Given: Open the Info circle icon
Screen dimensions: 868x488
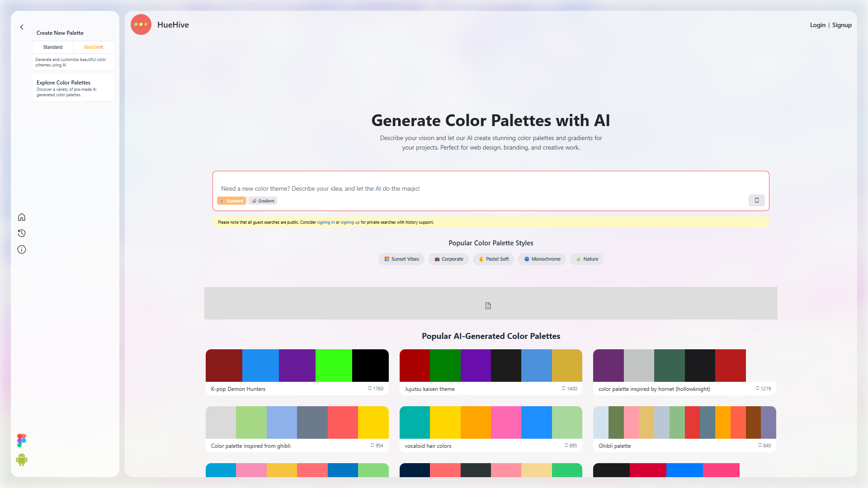Looking at the screenshot, I should click(x=22, y=249).
